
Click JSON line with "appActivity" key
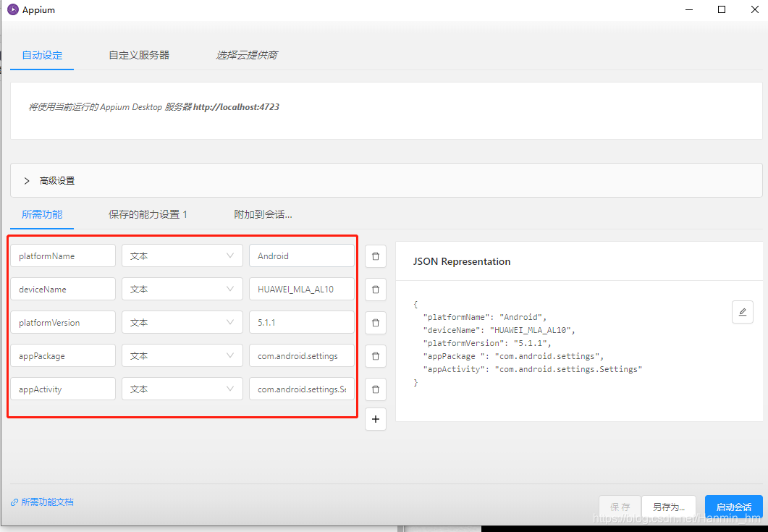coord(533,369)
